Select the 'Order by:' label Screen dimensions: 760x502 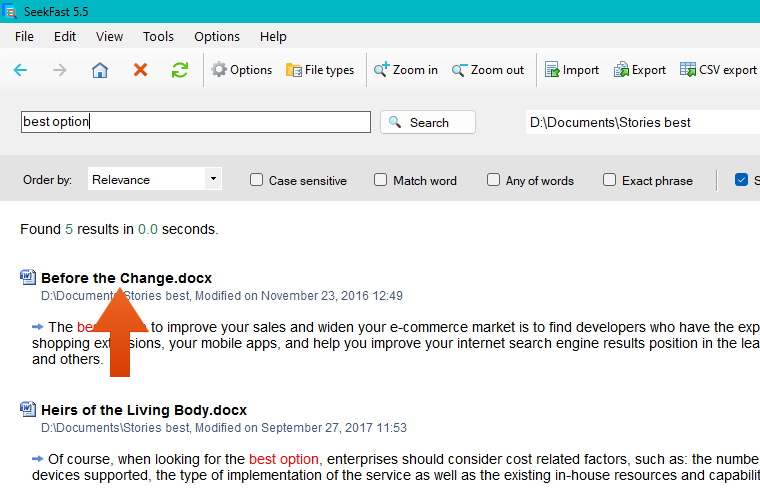pos(47,180)
